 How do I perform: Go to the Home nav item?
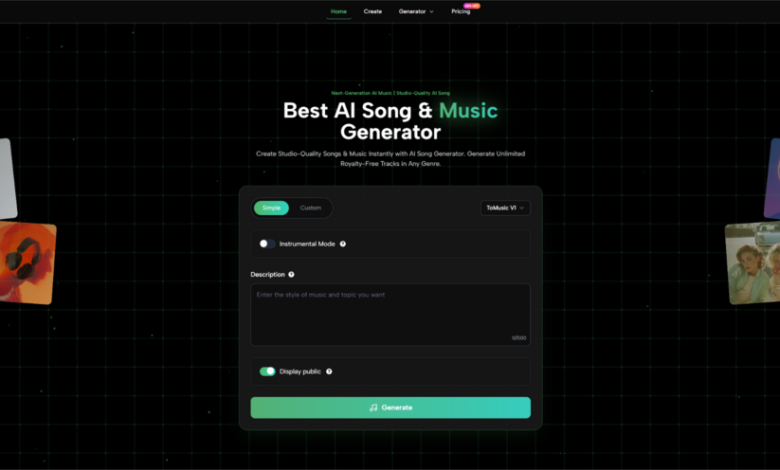coord(339,11)
